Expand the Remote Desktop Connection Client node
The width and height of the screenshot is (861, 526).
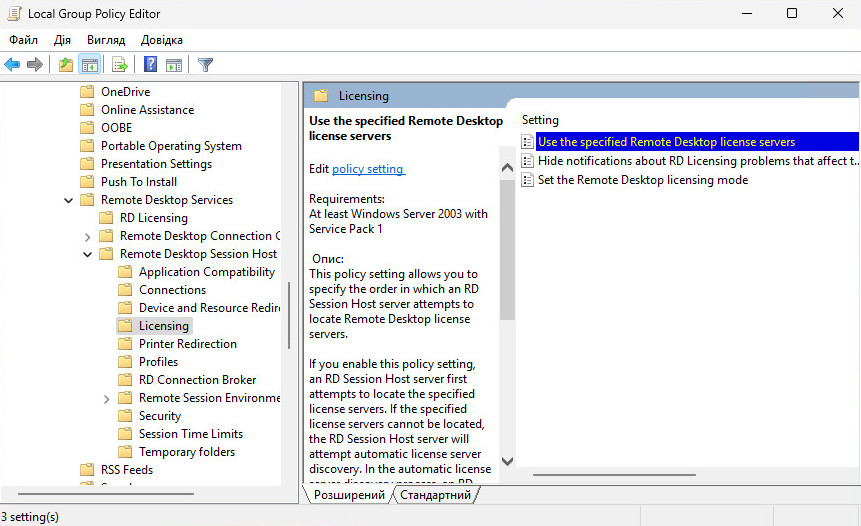click(87, 237)
